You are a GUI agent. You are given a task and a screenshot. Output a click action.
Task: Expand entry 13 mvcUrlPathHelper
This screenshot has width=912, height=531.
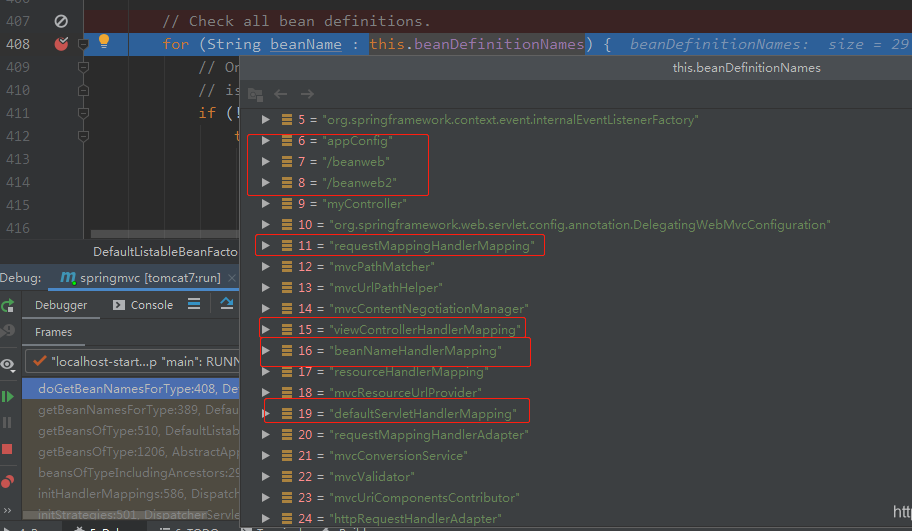[x=266, y=287]
